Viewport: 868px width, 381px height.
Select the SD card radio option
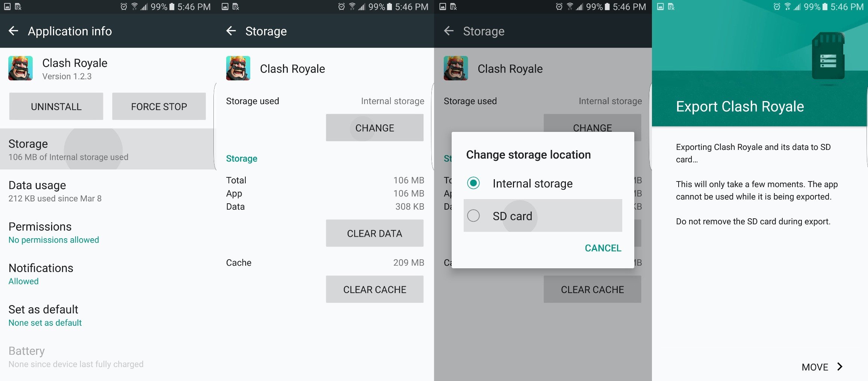[543, 216]
